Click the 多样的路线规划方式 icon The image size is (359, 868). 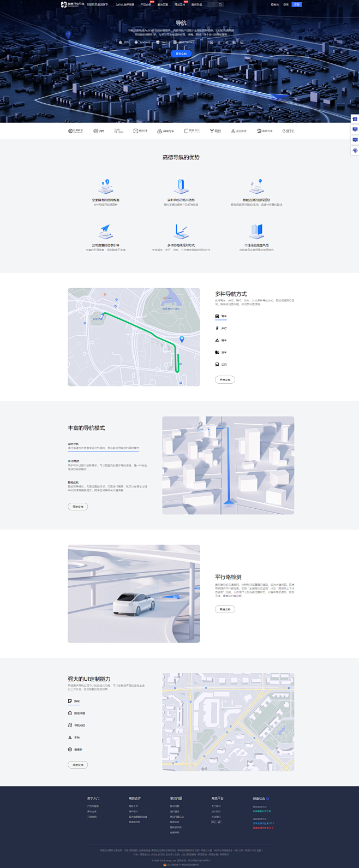[x=181, y=231]
